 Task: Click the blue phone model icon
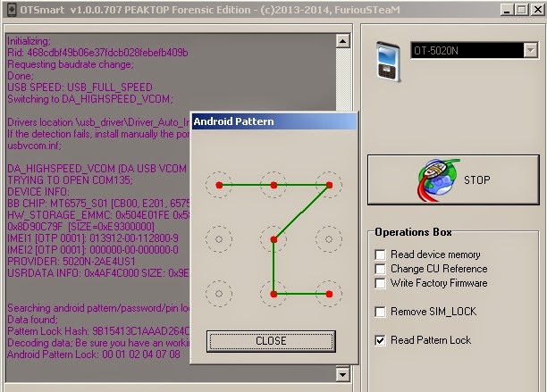point(388,62)
